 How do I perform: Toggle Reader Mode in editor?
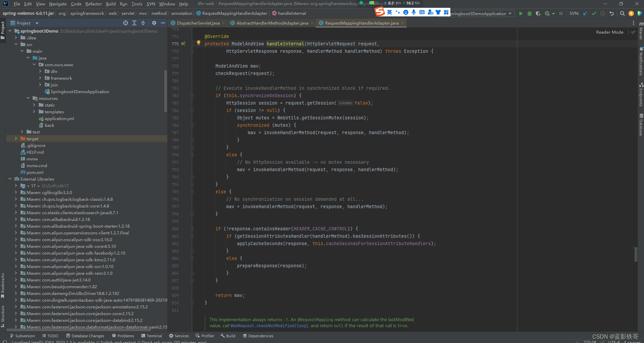click(610, 32)
